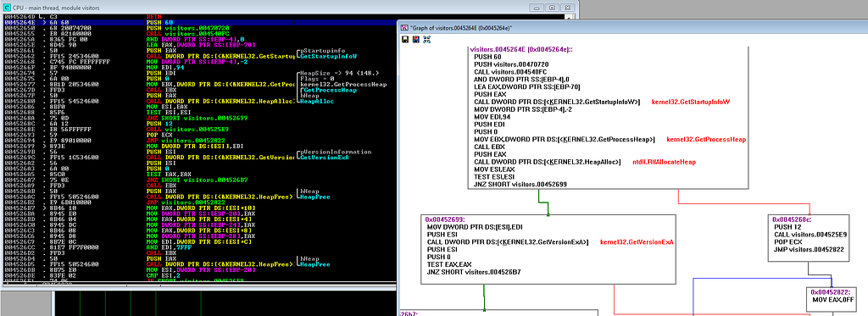Click the cyan C icon of CPU window
This screenshot has width=868, height=316.
pyautogui.click(x=7, y=7)
